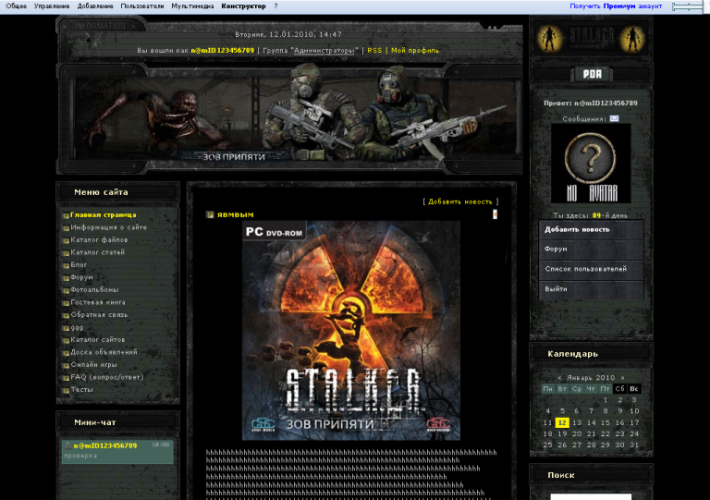The height and width of the screenshot is (500, 710).
Task: Click the user icon in the mini-chat message
Action: (67, 446)
